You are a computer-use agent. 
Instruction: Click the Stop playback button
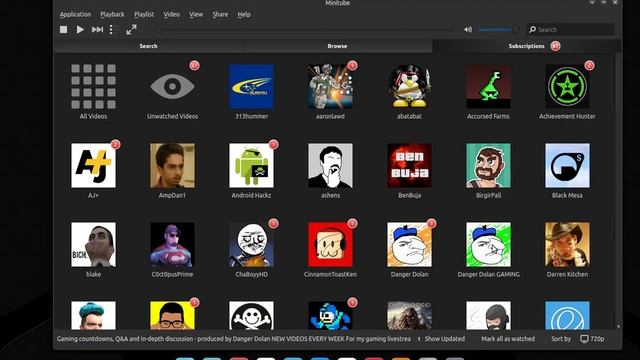[x=63, y=29]
